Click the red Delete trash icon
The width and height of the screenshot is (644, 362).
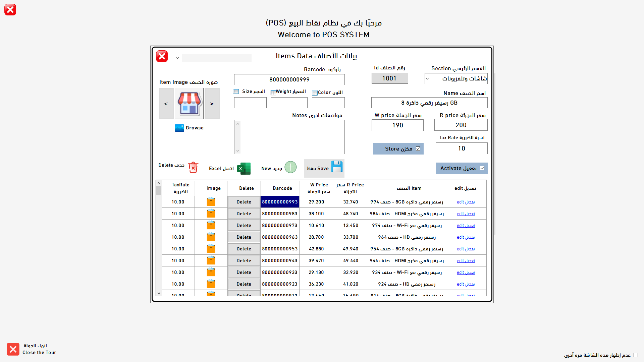[193, 167]
